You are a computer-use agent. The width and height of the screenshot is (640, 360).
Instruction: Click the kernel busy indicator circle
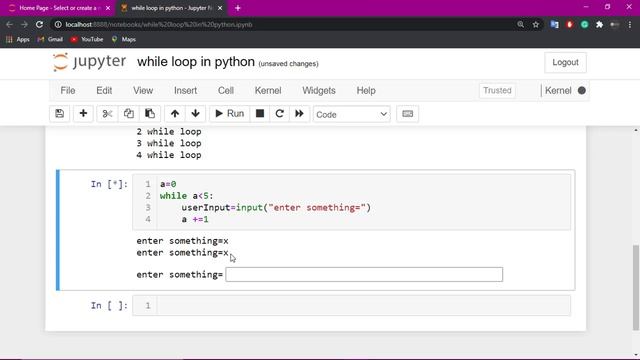tap(582, 91)
